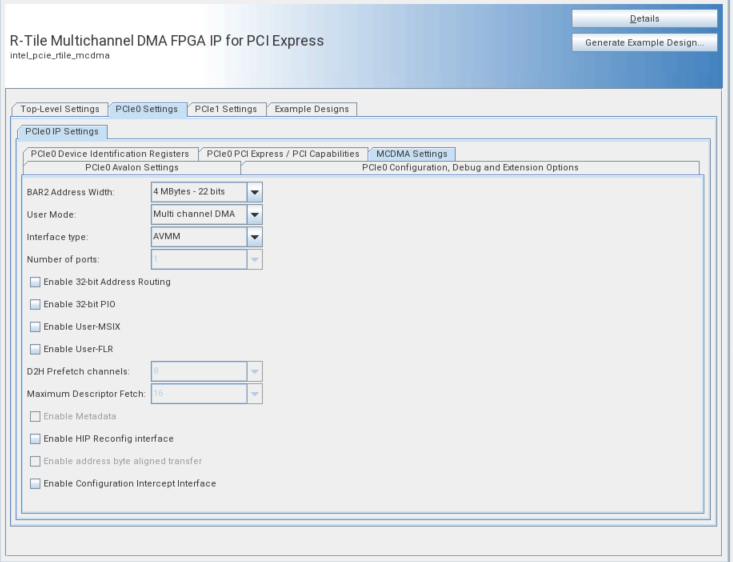The image size is (733, 562).
Task: Open PCIe0 Configuration, Debug and Extension Options tab
Action: point(470,167)
